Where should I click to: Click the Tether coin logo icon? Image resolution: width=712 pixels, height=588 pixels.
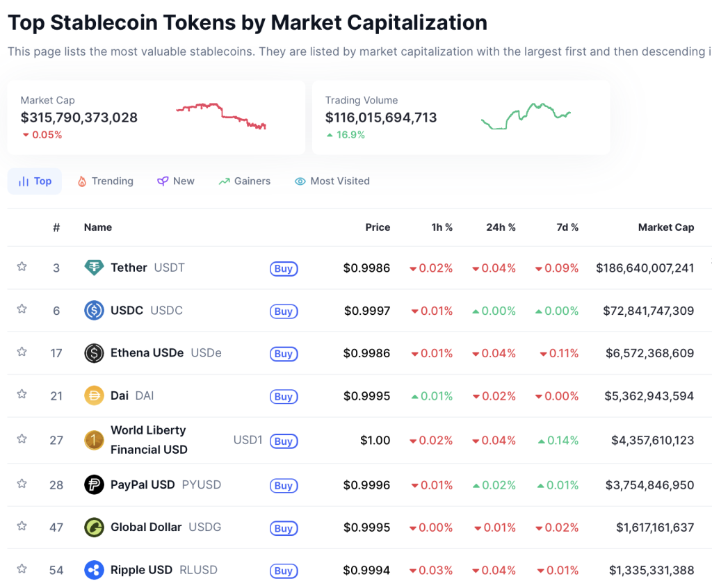[x=94, y=268]
